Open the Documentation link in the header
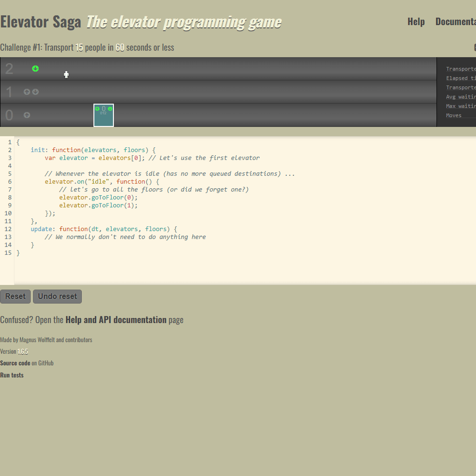 (456, 21)
